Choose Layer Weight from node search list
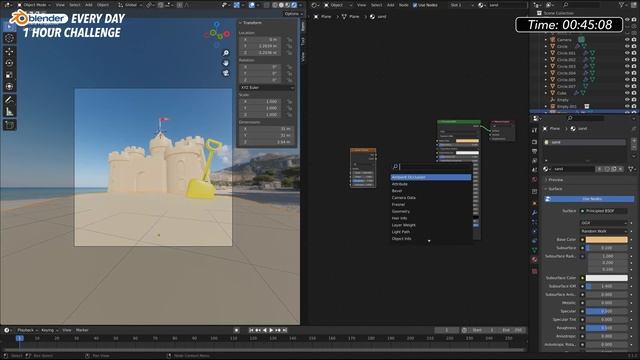Image resolution: width=640 pixels, height=360 pixels. [x=431, y=225]
